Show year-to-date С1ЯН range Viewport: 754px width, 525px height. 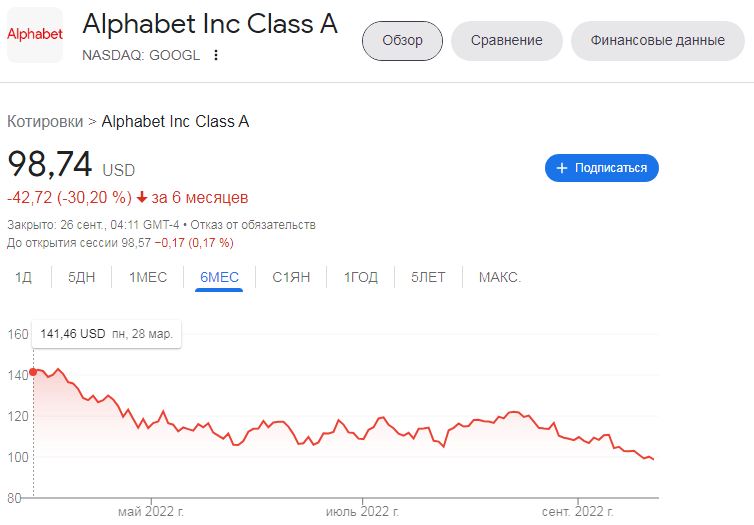[x=291, y=277]
